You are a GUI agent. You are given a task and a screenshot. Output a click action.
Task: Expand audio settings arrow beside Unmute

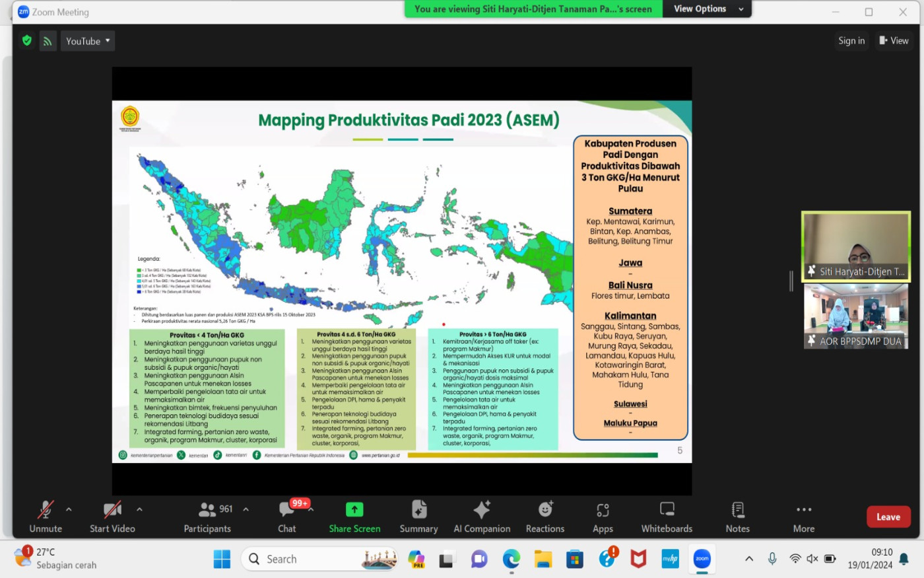click(69, 509)
